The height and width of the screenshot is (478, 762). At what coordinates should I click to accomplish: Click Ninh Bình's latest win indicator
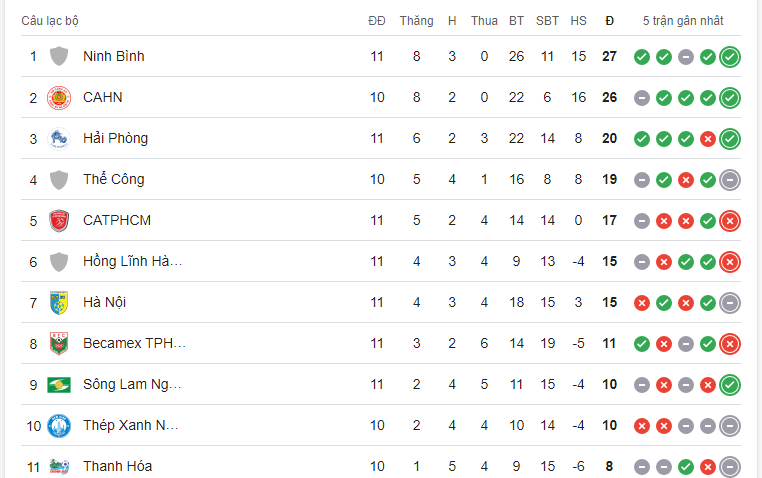(730, 56)
